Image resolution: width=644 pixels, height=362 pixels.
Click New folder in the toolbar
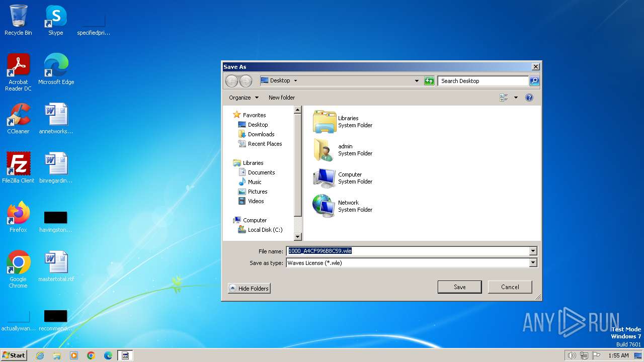[x=282, y=98]
